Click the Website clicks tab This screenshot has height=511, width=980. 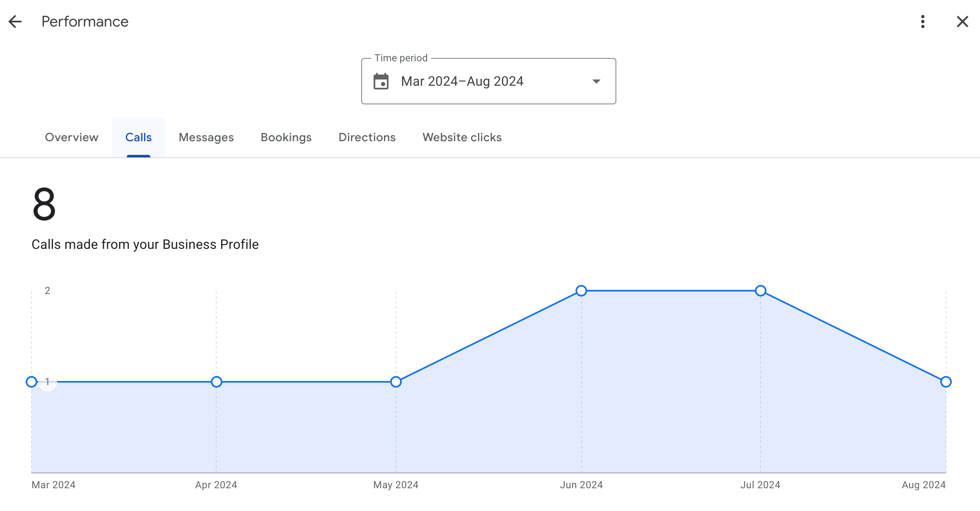tap(462, 137)
